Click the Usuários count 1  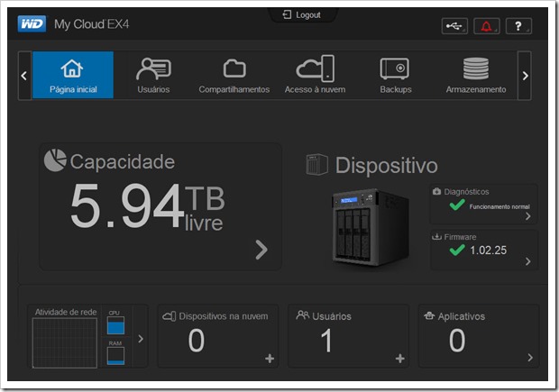pyautogui.click(x=326, y=341)
